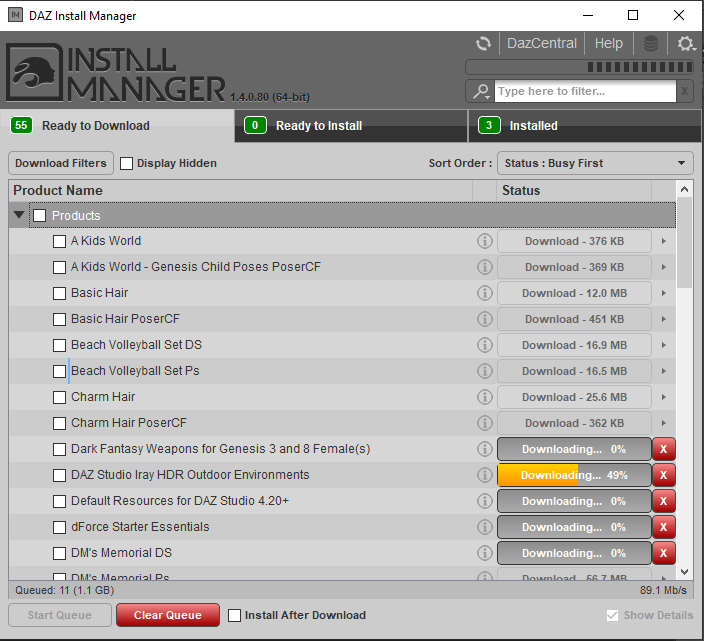Click the 49% download progress bar
The height and width of the screenshot is (641, 704).
pyautogui.click(x=574, y=475)
